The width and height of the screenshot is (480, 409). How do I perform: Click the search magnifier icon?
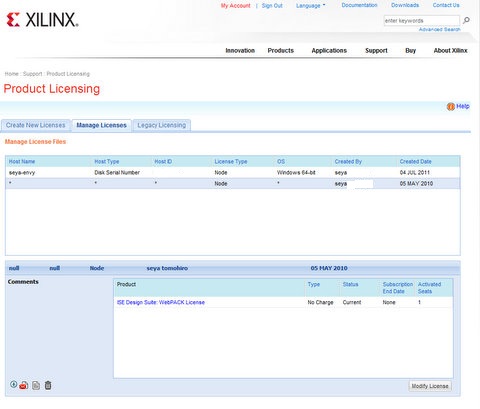point(466,20)
